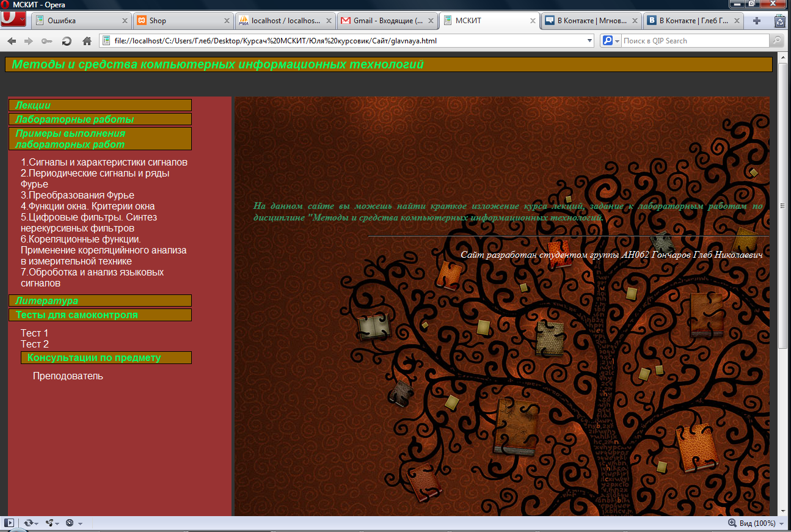Open lecture 1 Сигналы и характеристики сигналов
Image resolution: width=791 pixels, height=532 pixels.
click(x=104, y=162)
